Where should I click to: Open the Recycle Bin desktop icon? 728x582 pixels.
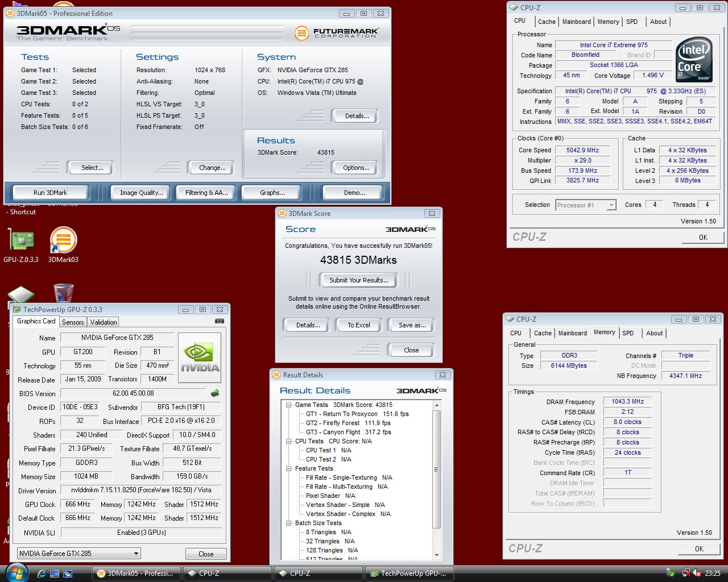(63, 293)
